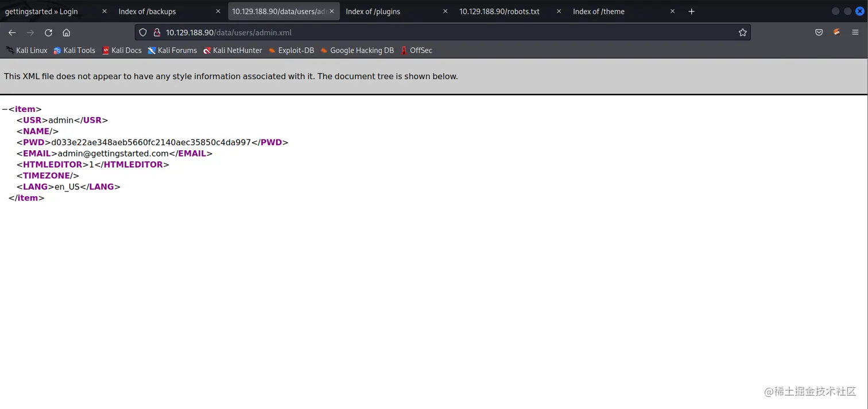
Task: Open the browser home page
Action: (x=67, y=33)
